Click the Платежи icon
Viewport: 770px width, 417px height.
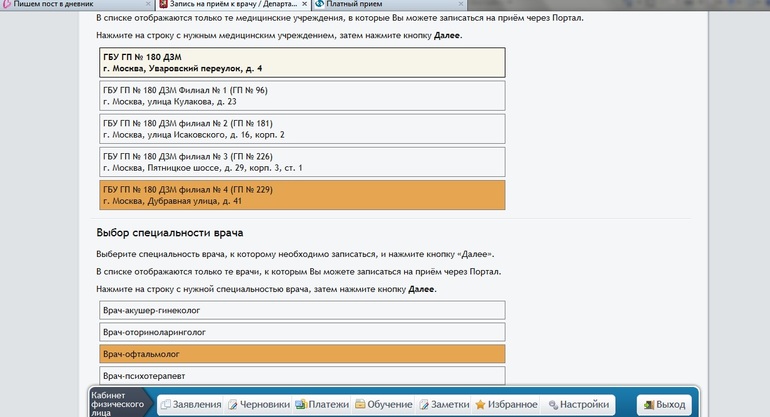[x=301, y=405]
